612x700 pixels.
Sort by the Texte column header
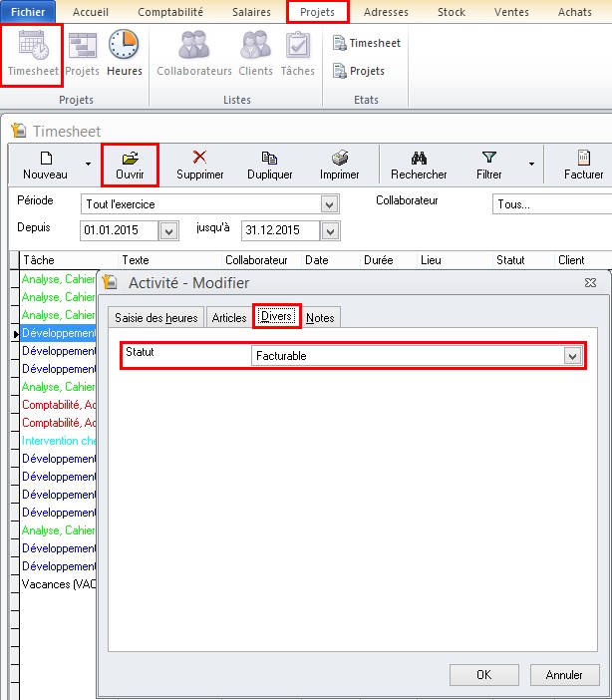[x=170, y=260]
